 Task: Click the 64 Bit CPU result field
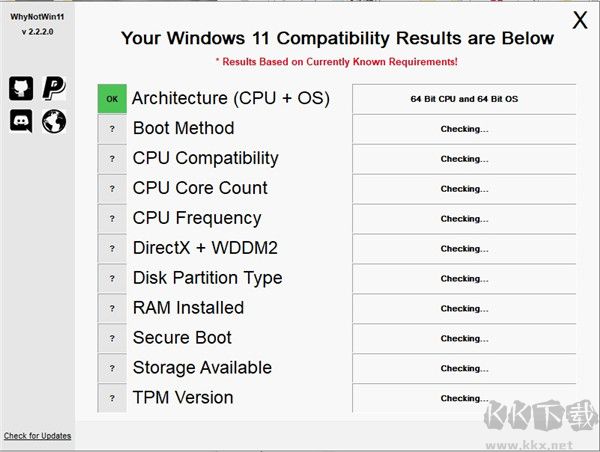[x=464, y=99]
